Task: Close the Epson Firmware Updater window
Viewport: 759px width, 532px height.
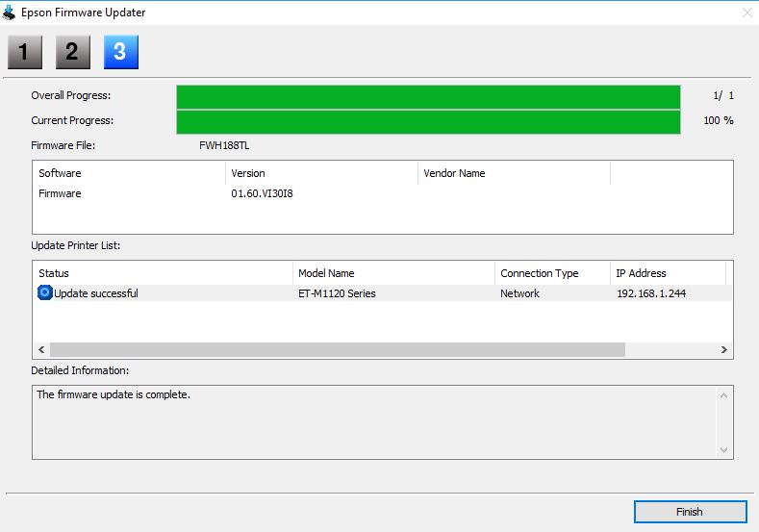Action: [x=746, y=13]
